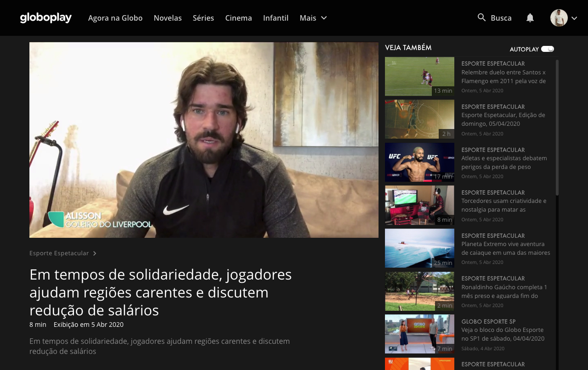
Task: Go to Novelas section
Action: click(x=168, y=18)
